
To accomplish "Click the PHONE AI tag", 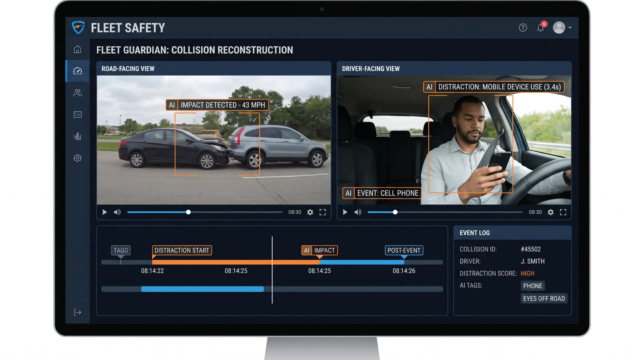I will [x=533, y=286].
